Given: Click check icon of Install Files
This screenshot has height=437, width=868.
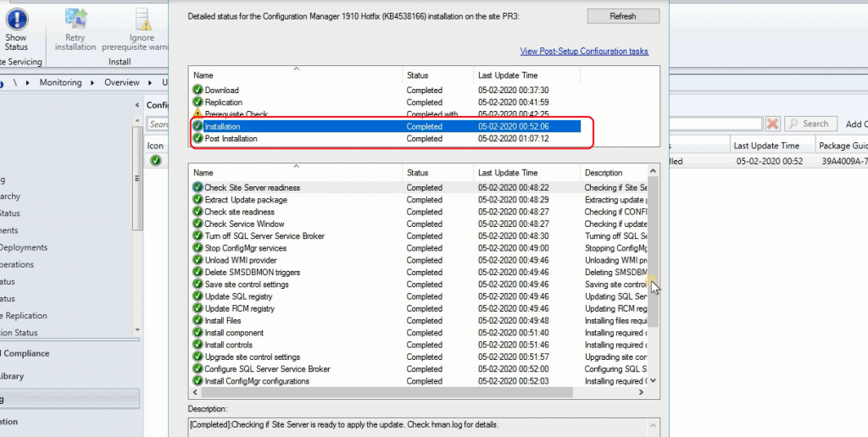Looking at the screenshot, I should click(198, 321).
